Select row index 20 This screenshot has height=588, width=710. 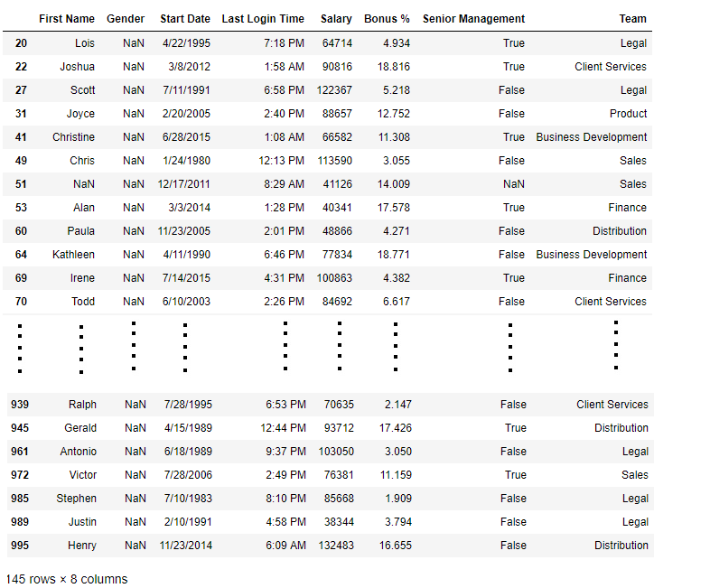click(21, 43)
